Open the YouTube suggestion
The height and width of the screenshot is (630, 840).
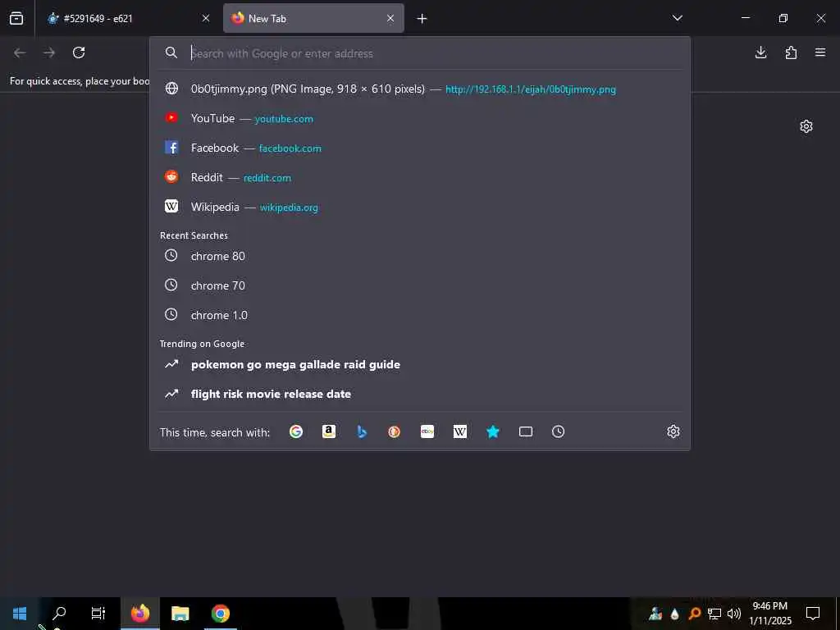420,118
